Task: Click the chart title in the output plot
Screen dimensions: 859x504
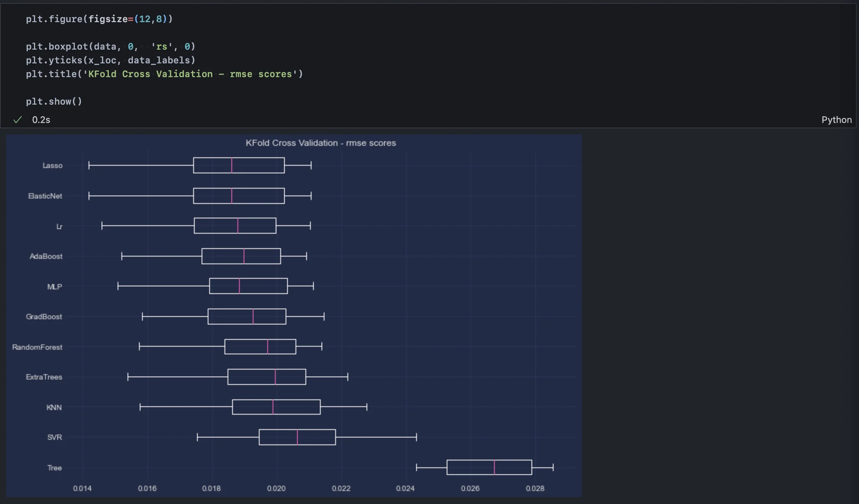Action: coord(321,143)
